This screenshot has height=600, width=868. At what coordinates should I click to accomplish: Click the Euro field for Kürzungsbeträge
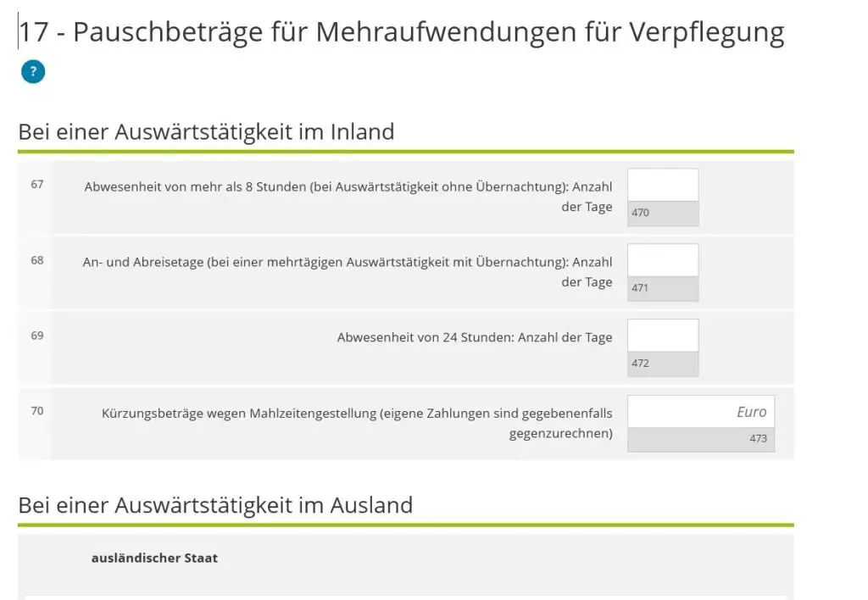point(701,411)
